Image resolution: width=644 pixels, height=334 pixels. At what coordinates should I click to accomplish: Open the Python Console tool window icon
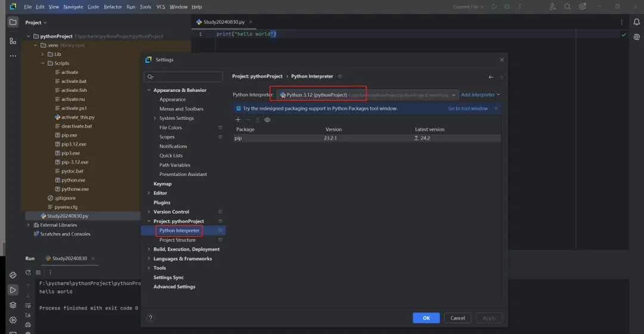point(13,275)
